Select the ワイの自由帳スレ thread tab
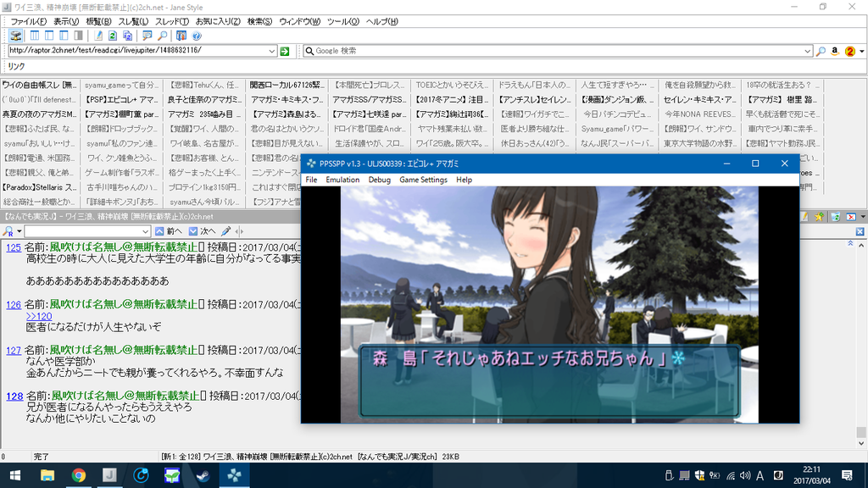868x488 pixels. (x=39, y=86)
